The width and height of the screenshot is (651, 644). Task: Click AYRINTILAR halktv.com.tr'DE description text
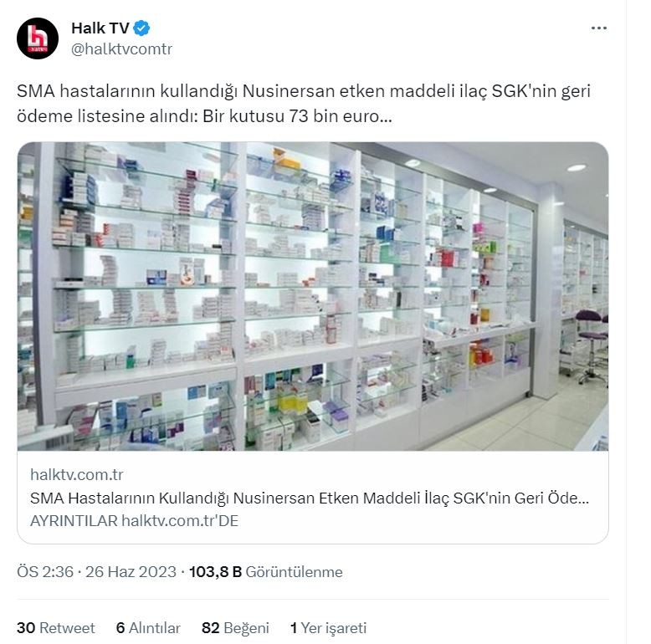click(134, 521)
